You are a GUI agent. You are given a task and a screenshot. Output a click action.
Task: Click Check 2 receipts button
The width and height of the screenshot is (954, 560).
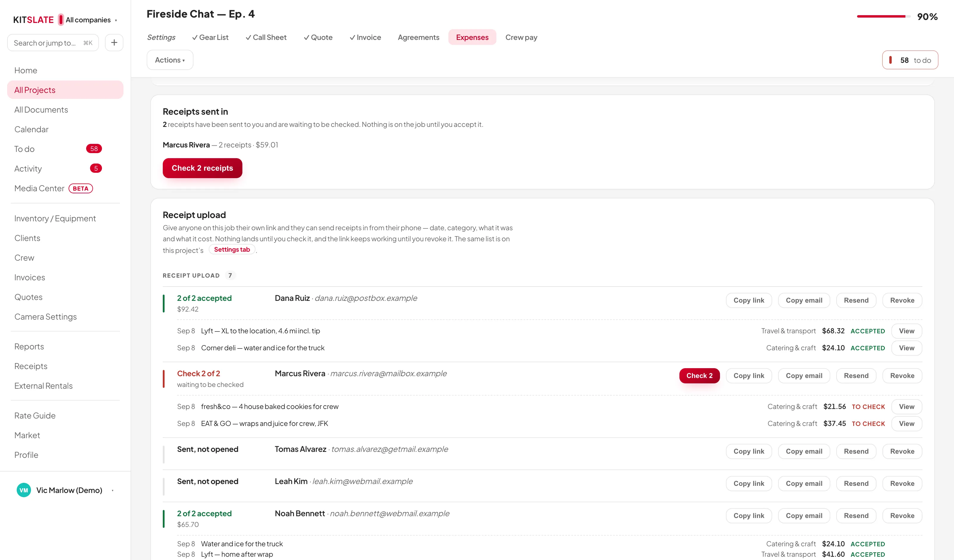click(x=202, y=168)
